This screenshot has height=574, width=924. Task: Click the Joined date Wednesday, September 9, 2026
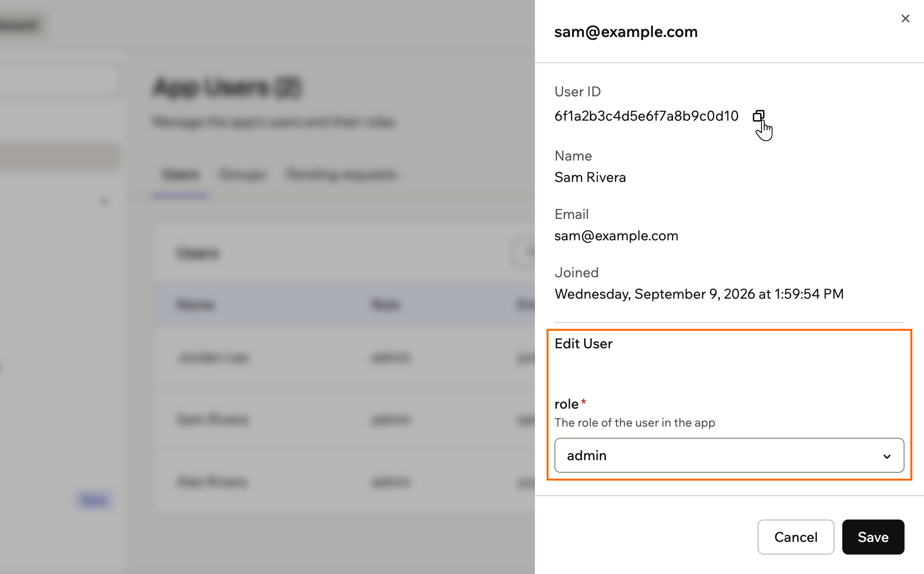point(699,294)
